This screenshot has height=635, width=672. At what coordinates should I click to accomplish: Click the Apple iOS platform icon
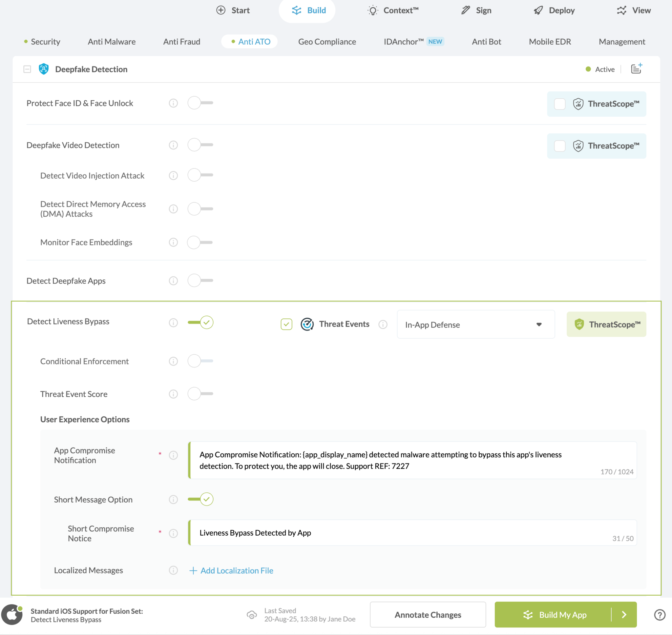pos(12,615)
